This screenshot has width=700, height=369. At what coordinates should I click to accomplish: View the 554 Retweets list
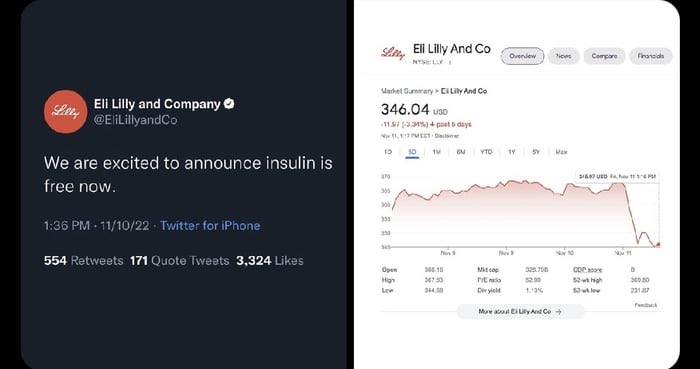[x=83, y=261]
